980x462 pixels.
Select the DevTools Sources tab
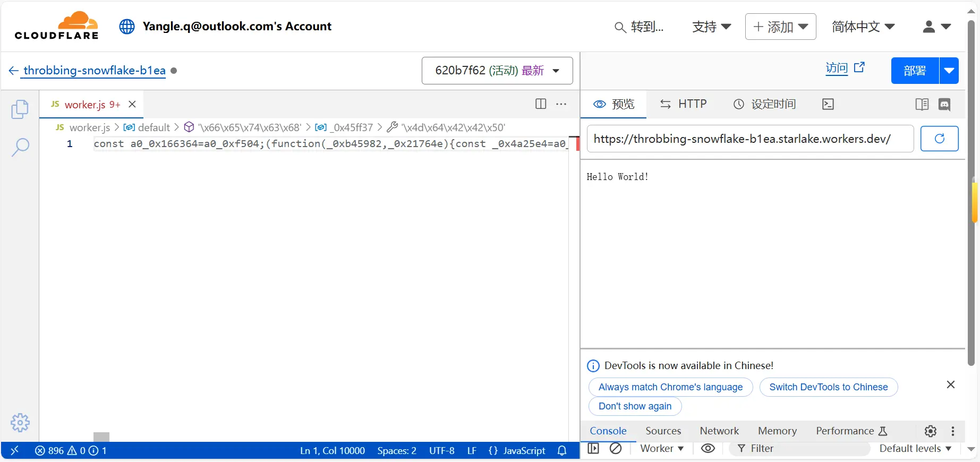pos(663,431)
